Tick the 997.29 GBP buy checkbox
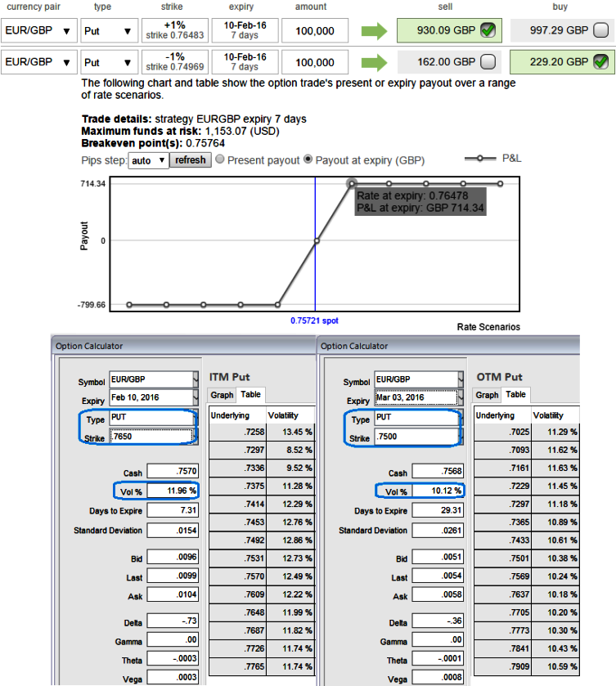The height and width of the screenshot is (686, 616). 600,31
